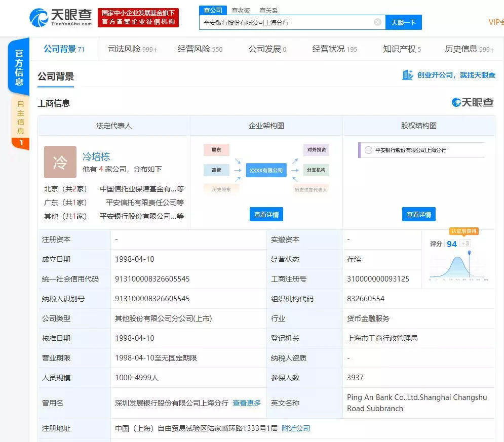This screenshot has width=504, height=442.
Task: Click the 创业开公司 building icon
Action: (x=408, y=75)
